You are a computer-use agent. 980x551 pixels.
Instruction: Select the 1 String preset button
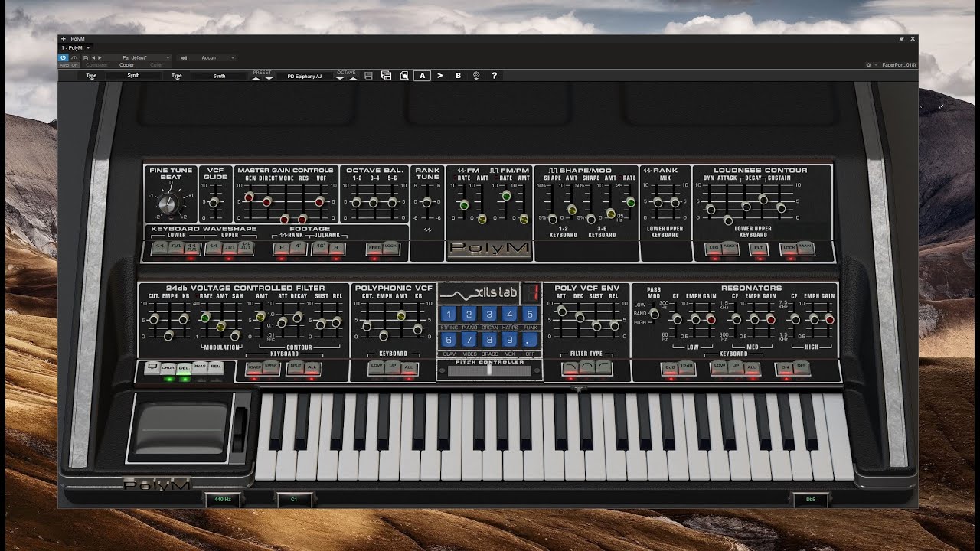(449, 315)
